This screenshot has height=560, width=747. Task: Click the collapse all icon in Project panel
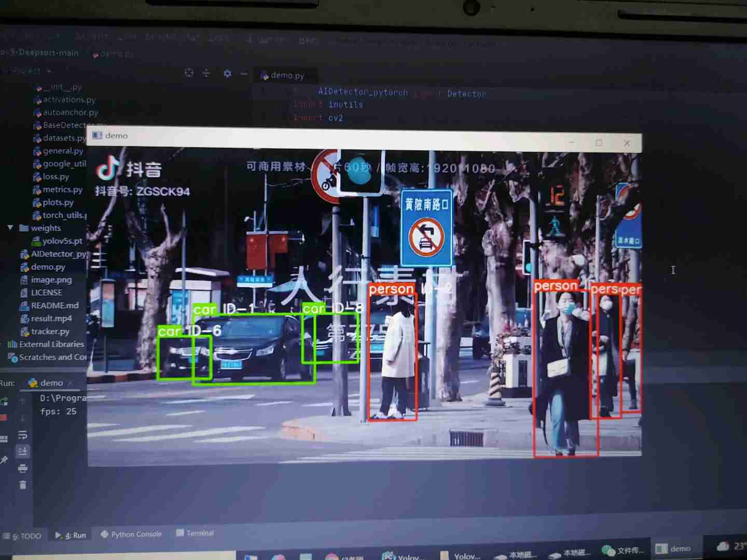click(x=206, y=73)
